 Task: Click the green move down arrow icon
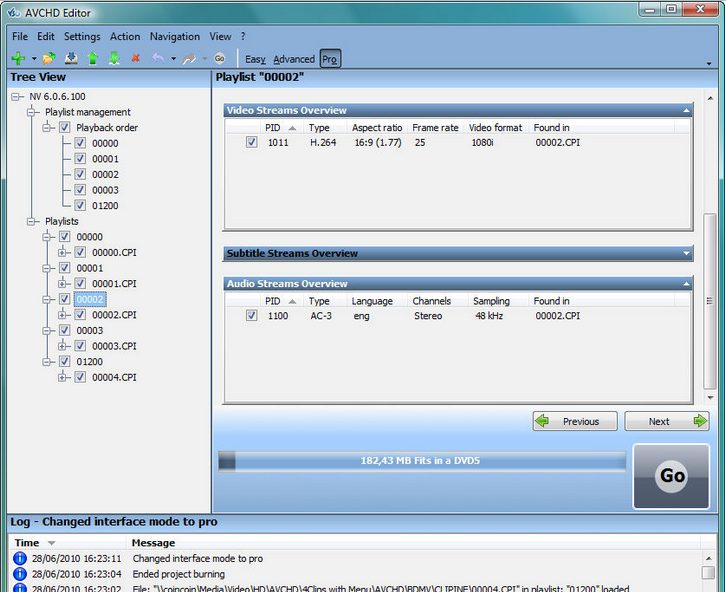(x=114, y=59)
